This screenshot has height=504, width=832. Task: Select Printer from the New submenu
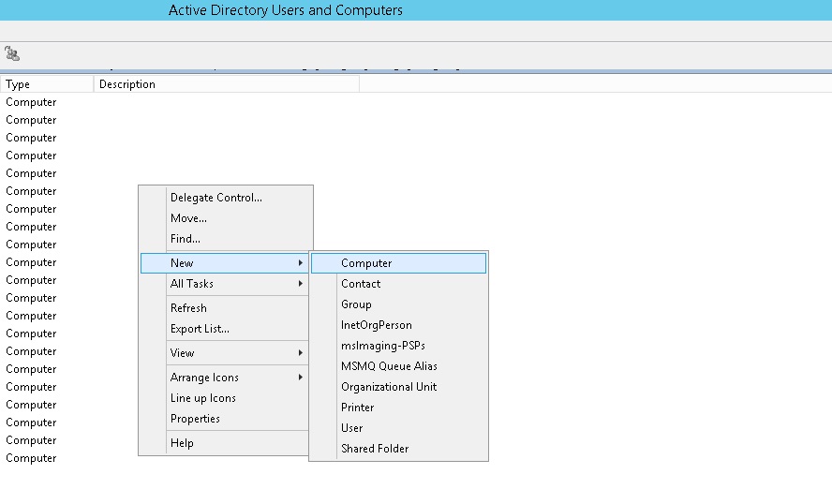click(x=398, y=408)
